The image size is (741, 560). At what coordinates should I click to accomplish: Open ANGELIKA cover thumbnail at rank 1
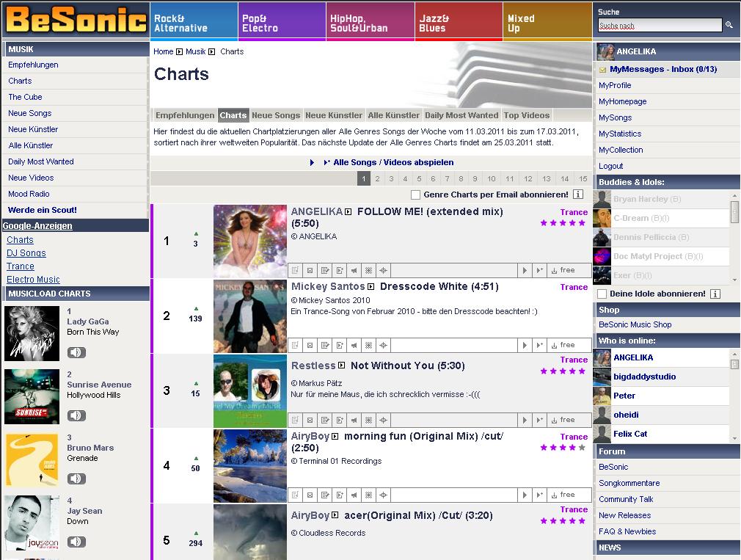click(x=250, y=241)
